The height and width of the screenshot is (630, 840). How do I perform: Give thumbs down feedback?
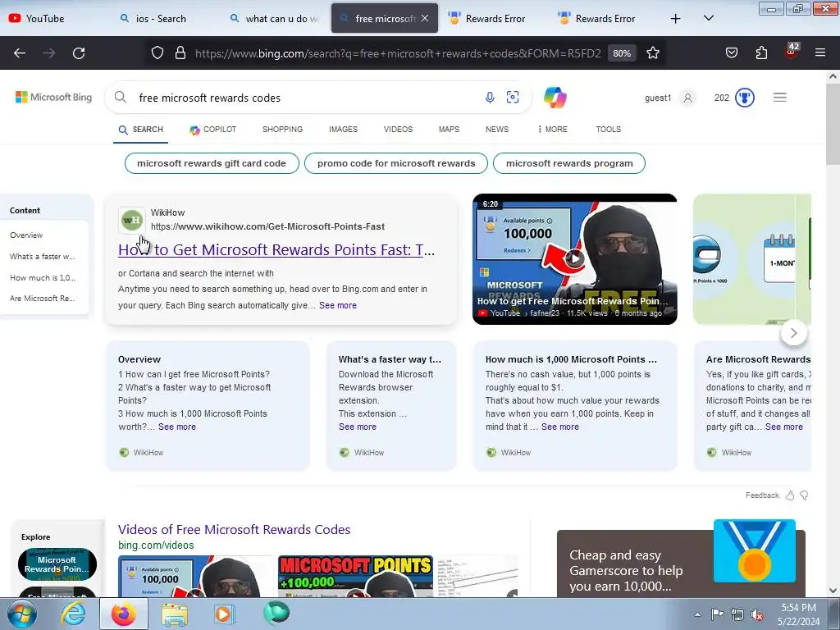[x=804, y=495]
